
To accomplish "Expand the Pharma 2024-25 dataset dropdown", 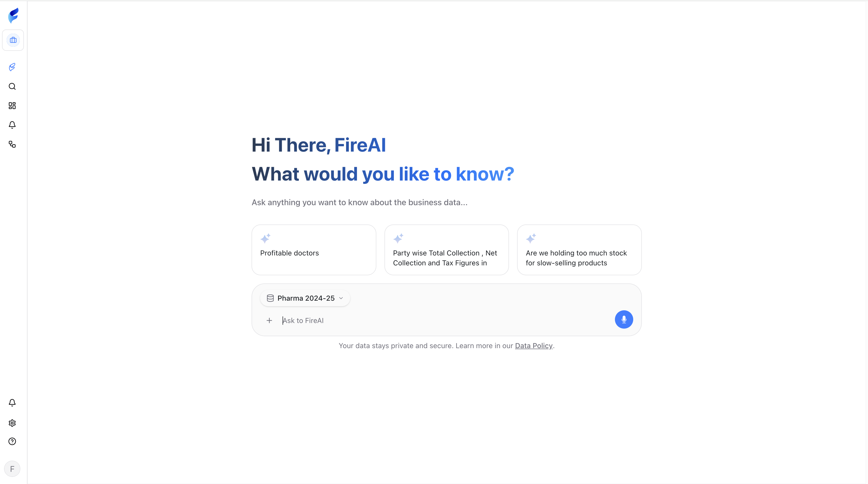I will [x=305, y=298].
